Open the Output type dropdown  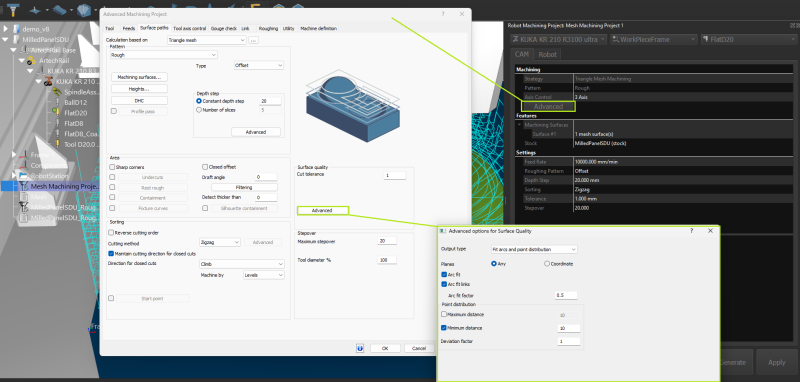click(x=534, y=249)
